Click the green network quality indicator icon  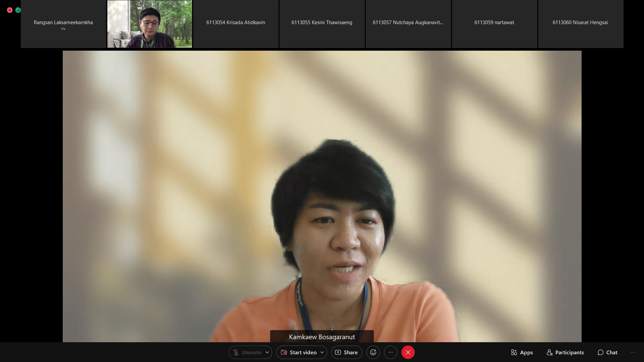point(18,10)
